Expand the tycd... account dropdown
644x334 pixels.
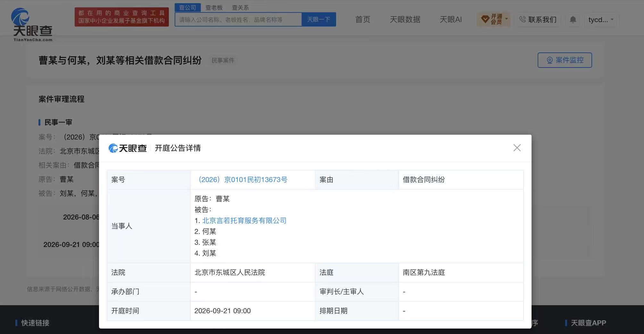601,20
